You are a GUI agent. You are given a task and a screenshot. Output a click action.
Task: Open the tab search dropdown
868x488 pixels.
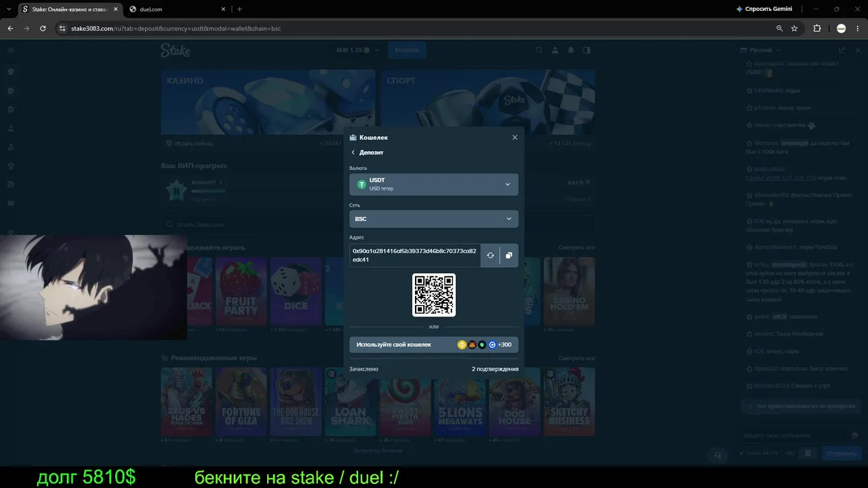tap(9, 9)
